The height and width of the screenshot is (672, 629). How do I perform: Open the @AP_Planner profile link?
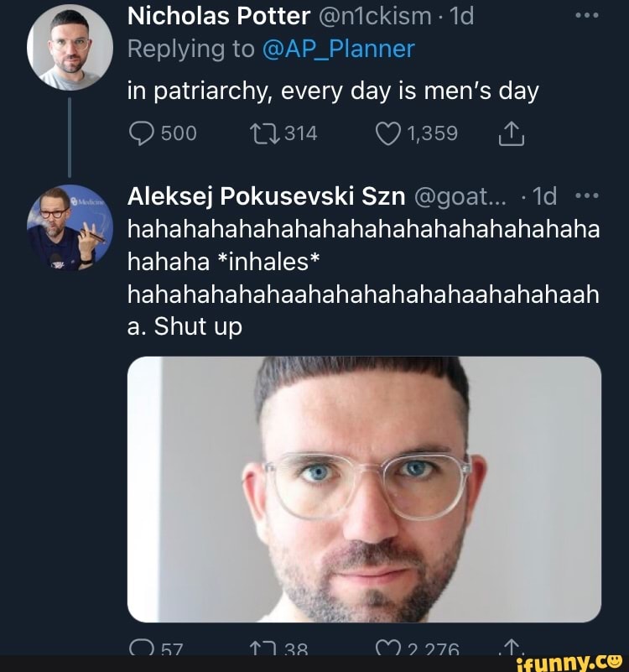pyautogui.click(x=339, y=49)
